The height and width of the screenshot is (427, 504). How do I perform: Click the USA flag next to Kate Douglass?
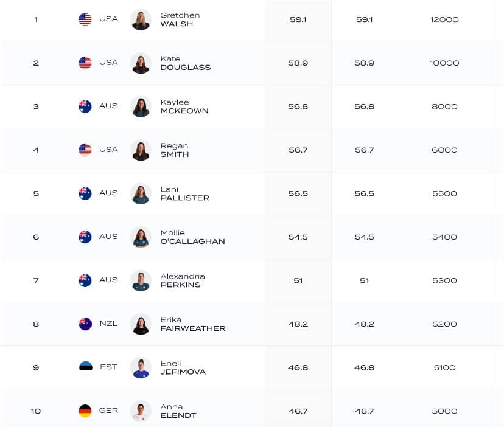[85, 63]
